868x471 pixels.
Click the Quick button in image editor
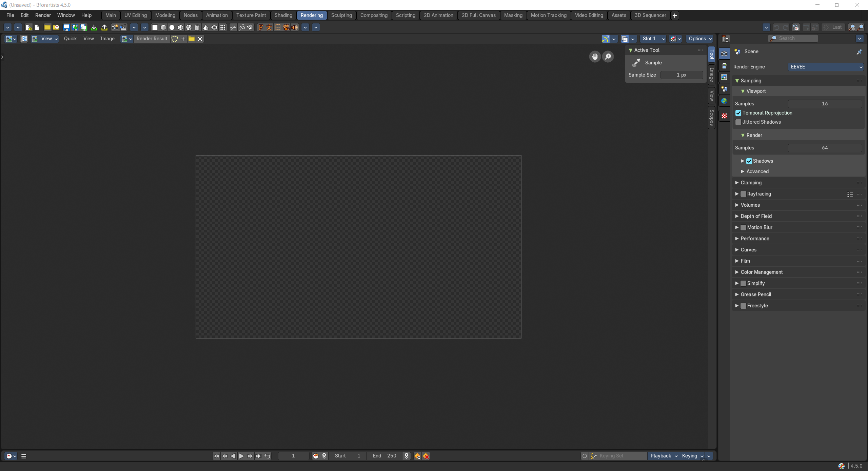coord(70,39)
